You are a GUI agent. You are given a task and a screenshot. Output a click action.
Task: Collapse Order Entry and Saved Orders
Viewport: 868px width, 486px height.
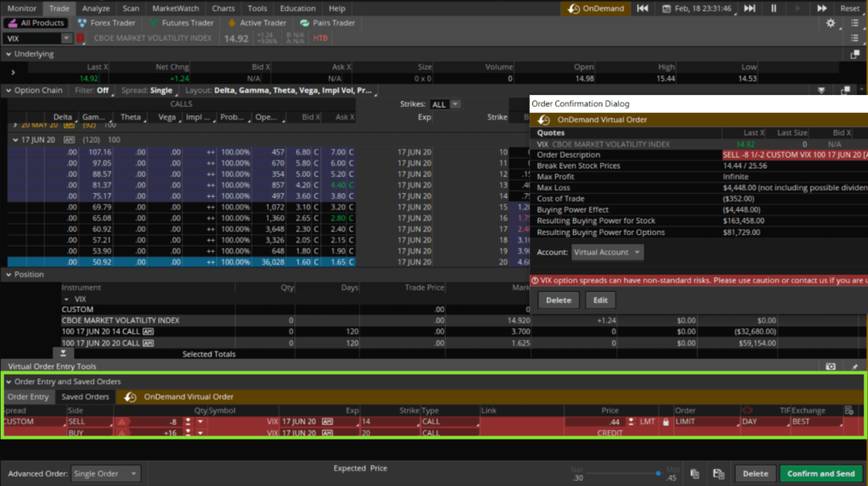[8, 382]
